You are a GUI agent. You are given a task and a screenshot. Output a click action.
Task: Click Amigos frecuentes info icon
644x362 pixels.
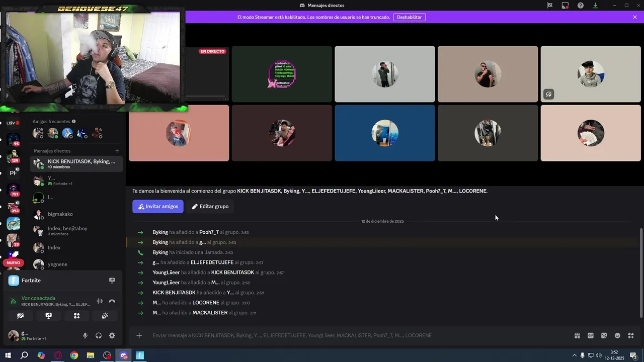(74, 121)
